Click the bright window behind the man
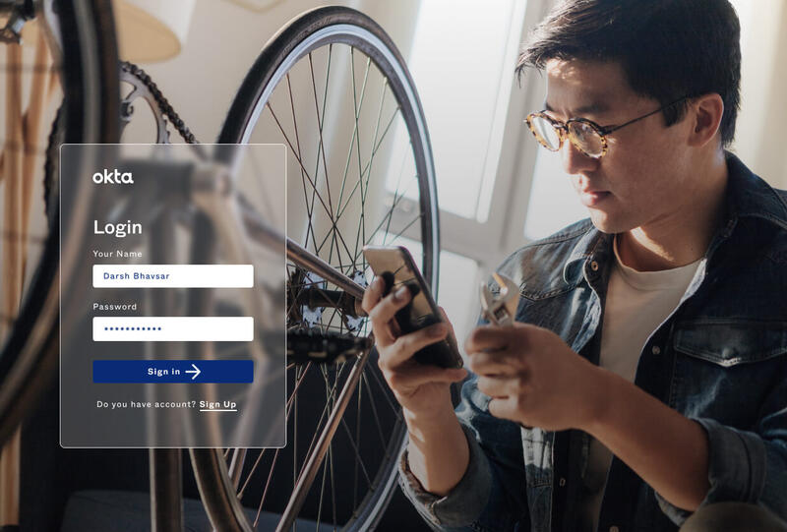The width and height of the screenshot is (787, 532). [461, 110]
